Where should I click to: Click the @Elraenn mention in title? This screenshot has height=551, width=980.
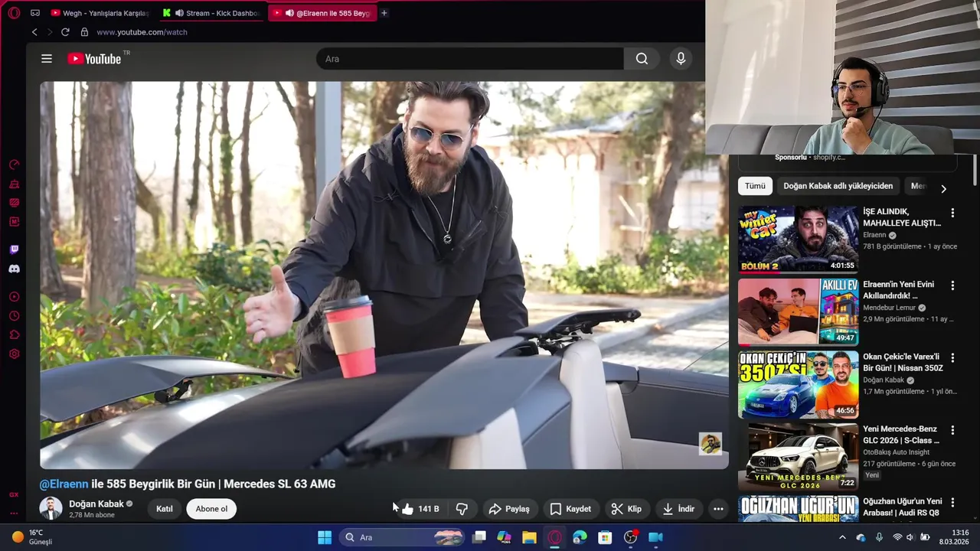(64, 484)
